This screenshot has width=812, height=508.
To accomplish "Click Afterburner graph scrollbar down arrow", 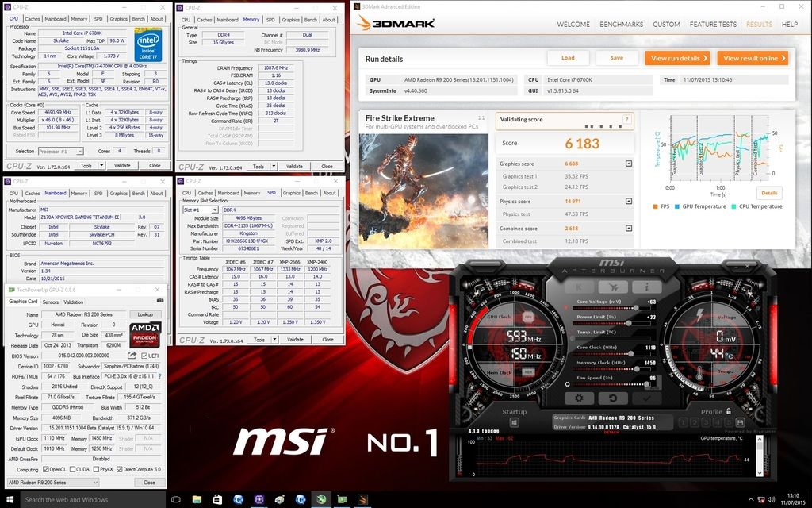I will (x=760, y=473).
